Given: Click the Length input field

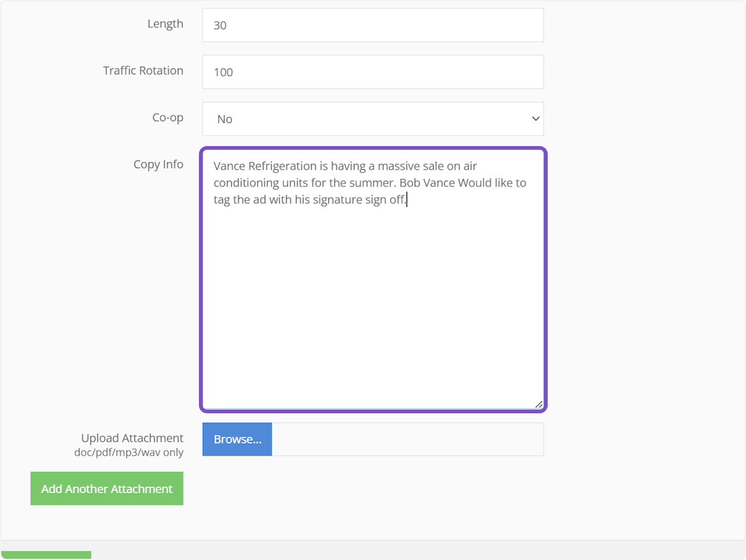Looking at the screenshot, I should pos(373,25).
